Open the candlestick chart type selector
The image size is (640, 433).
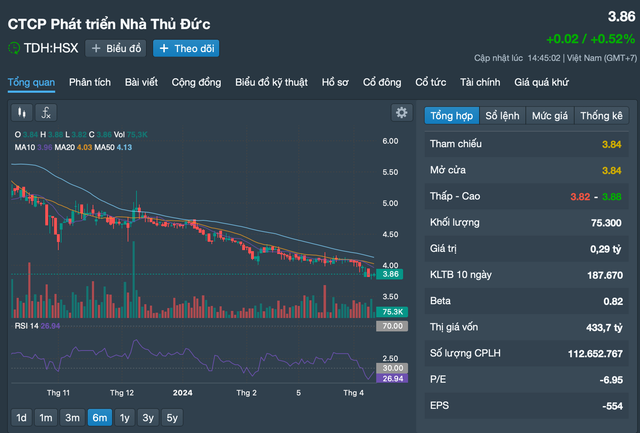24,113
